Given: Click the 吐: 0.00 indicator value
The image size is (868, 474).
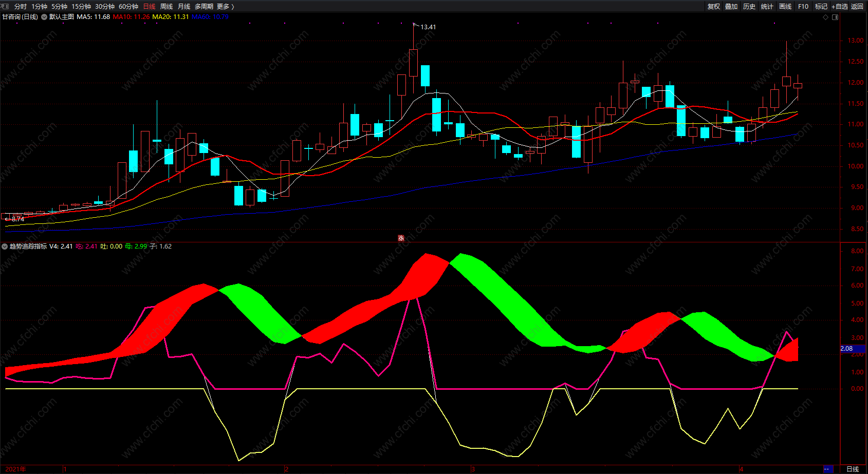Looking at the screenshot, I should 111,247.
